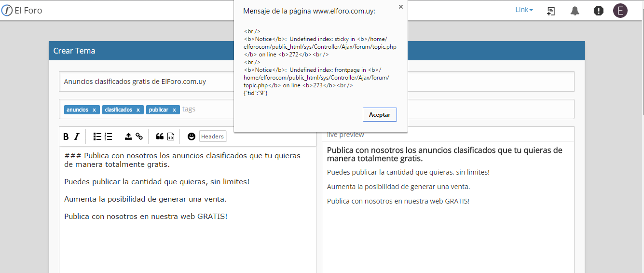Click the dialog title 'Mensaje de la página'
The image size is (644, 273).
point(309,11)
